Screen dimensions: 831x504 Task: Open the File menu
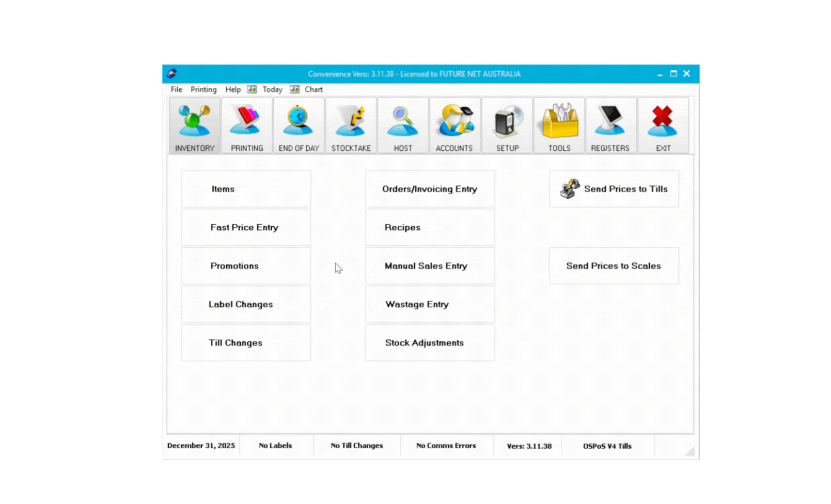(176, 89)
